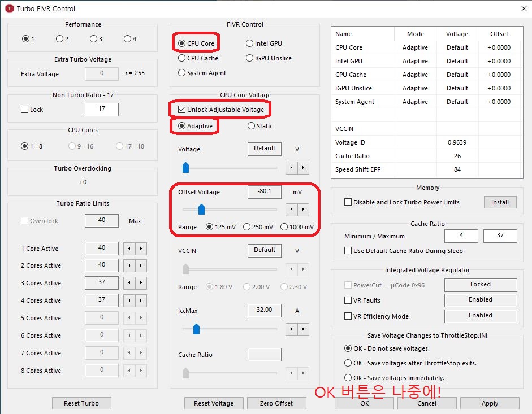Close the Turbo FIVR Control window

pos(524,8)
